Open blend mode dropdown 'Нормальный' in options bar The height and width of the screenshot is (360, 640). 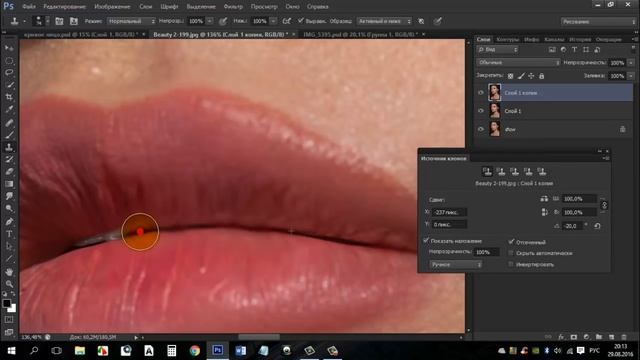click(x=131, y=21)
